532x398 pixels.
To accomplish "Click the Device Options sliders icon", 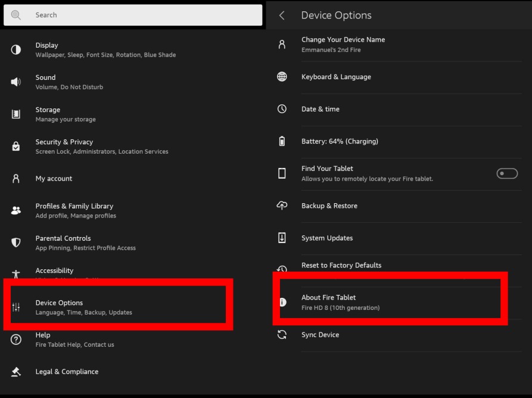I will 16,307.
